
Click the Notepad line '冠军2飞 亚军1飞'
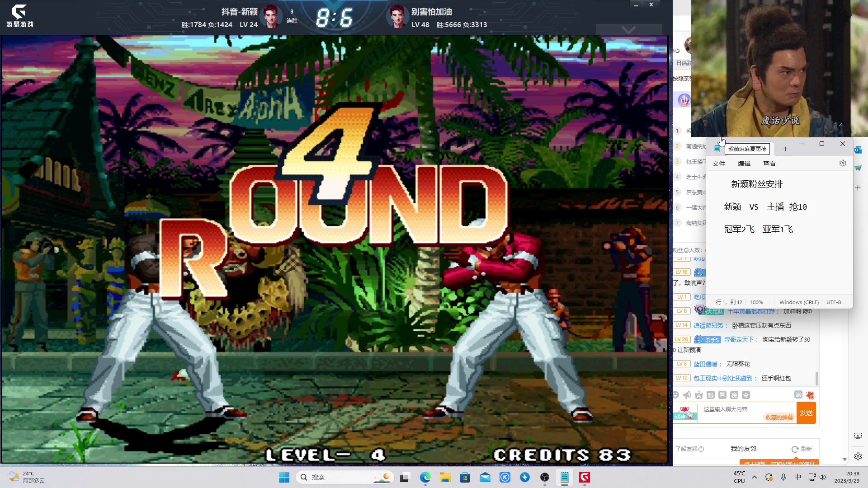click(759, 229)
